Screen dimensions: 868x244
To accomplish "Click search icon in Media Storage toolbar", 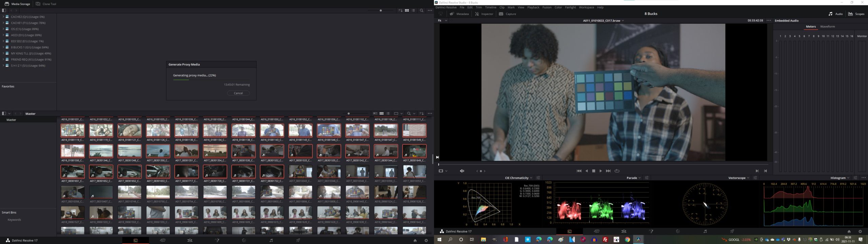I will pos(421,11).
